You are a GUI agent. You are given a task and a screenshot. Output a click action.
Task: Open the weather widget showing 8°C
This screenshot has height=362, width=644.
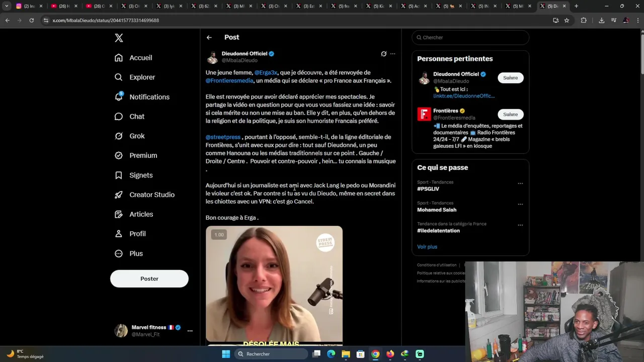click(24, 354)
